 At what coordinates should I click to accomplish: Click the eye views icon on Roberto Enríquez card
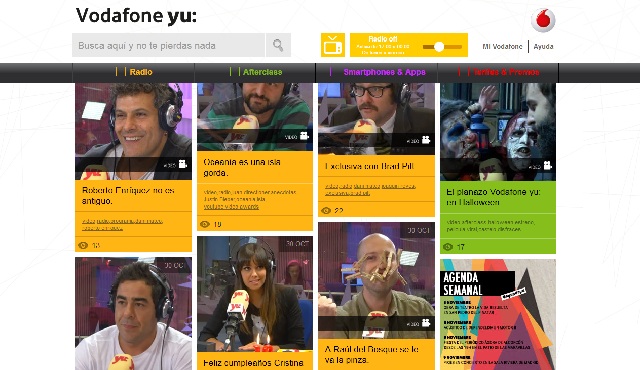click(83, 245)
